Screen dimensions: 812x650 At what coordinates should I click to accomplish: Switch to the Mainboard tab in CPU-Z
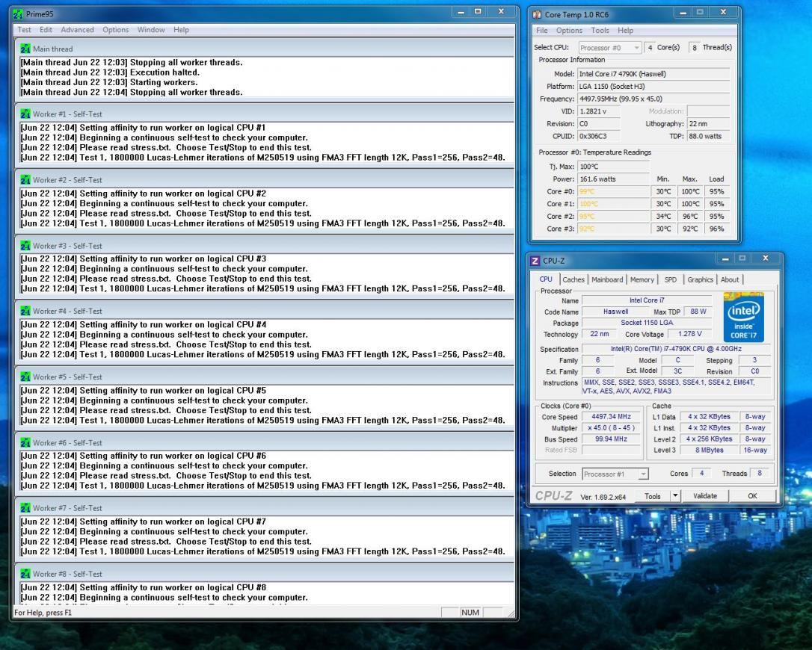coord(607,279)
